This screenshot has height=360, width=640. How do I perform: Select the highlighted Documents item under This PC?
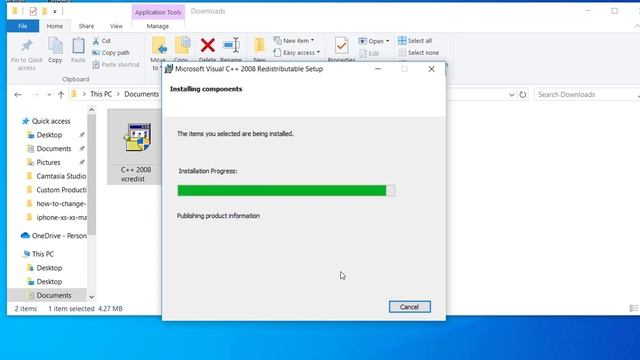point(47,295)
